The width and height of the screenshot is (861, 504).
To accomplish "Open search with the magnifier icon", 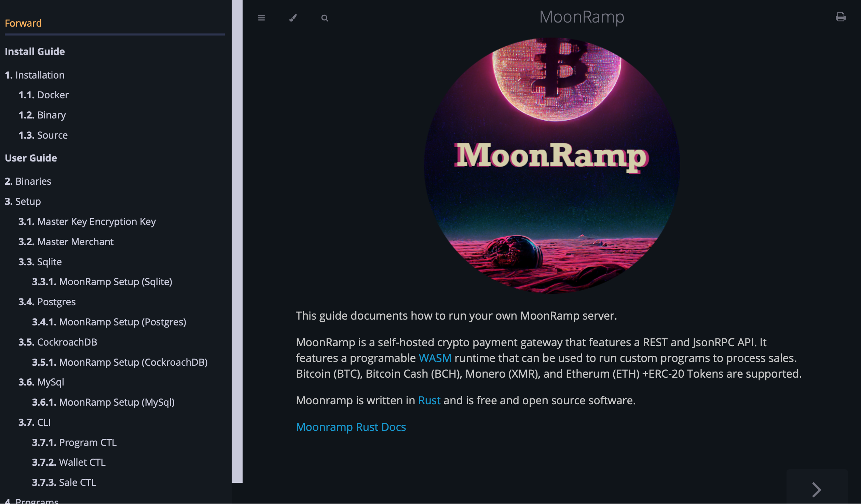I will coord(324,18).
